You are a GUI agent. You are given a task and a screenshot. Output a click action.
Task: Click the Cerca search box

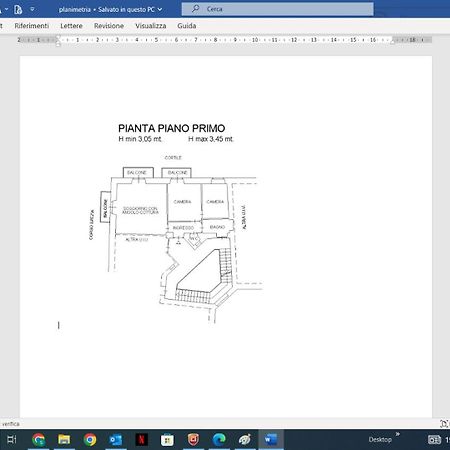coord(277,9)
